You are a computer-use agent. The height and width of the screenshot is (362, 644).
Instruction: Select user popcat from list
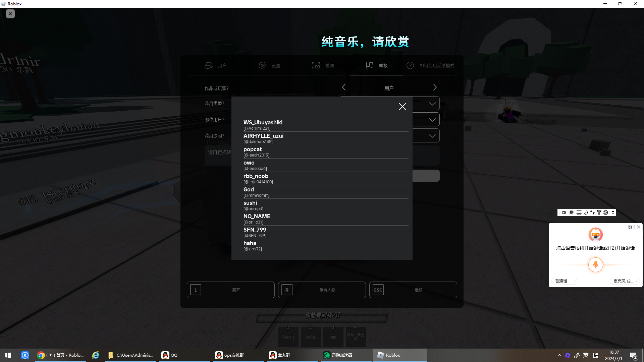[x=326, y=152]
